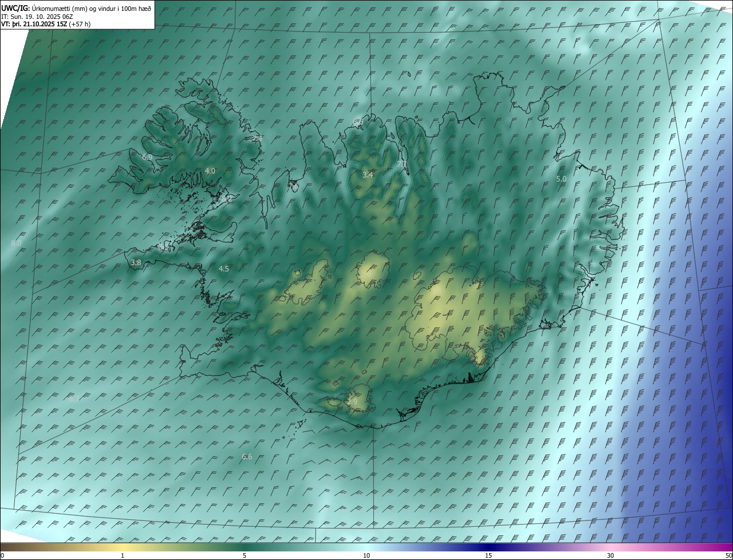
Task: Click the 6.6 value over the sea south of Iceland
Action: tap(247, 457)
